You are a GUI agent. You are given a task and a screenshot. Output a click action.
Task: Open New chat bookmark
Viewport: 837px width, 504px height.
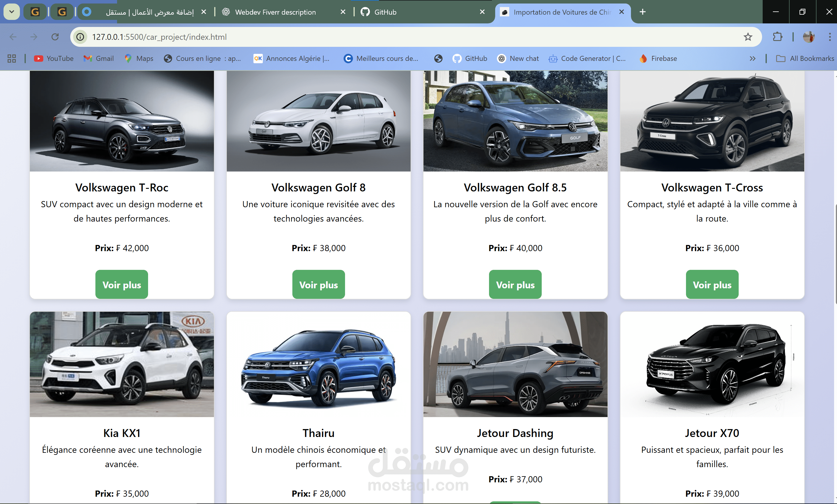[518, 59]
